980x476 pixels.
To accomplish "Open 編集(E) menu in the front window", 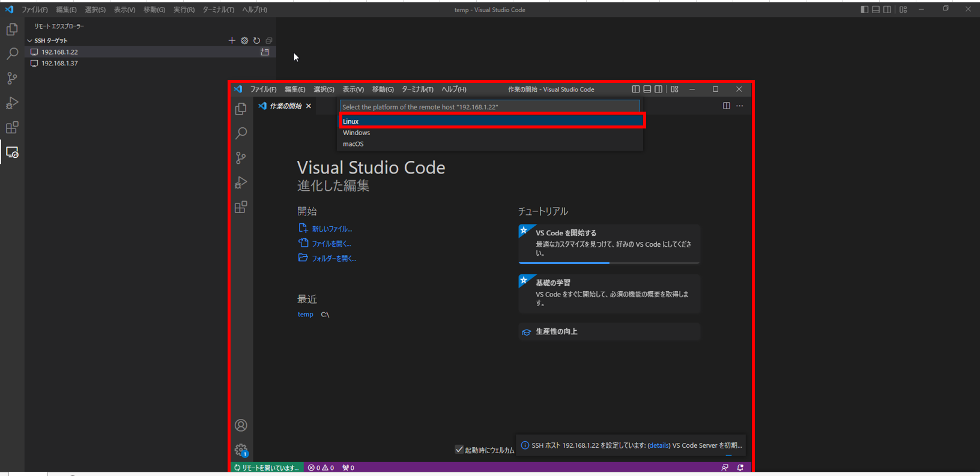I will [x=295, y=89].
